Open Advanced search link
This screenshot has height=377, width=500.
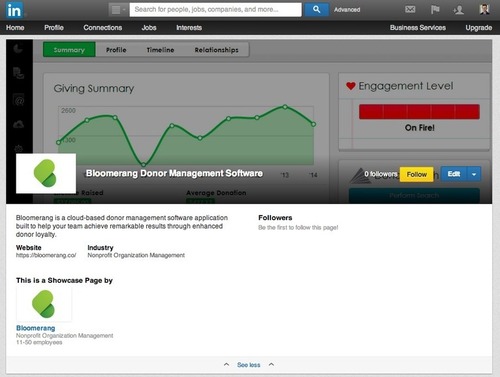point(347,10)
